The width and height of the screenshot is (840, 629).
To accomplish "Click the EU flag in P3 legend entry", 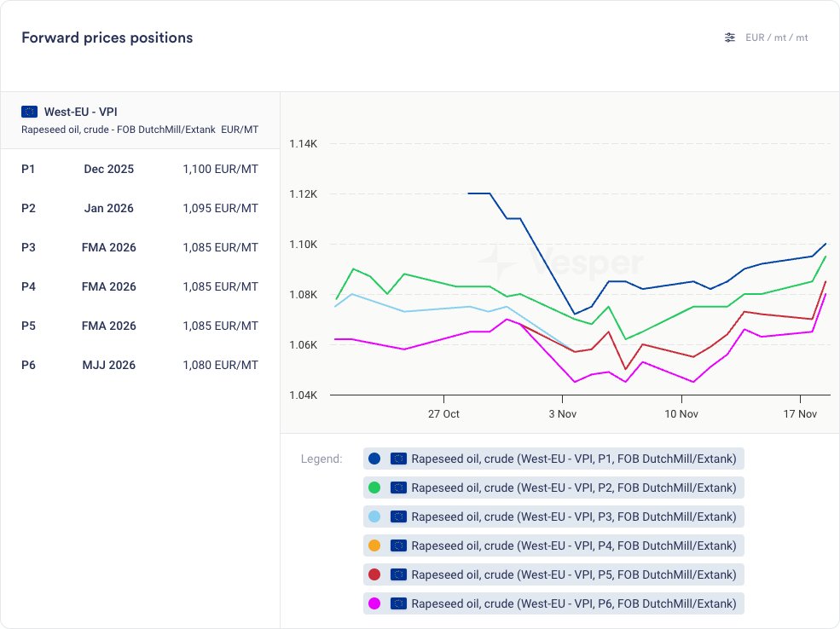I will pyautogui.click(x=397, y=516).
